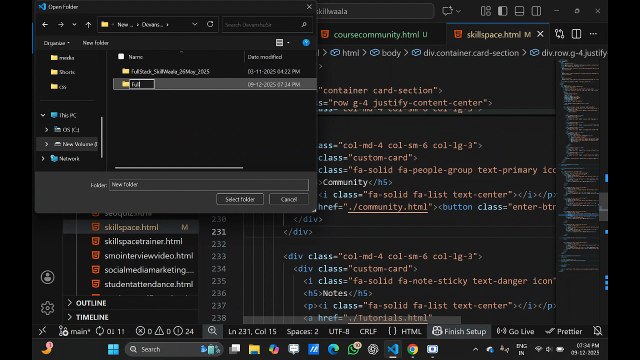Click Go Live in status bar
This screenshot has height=360, width=640.
(x=515, y=331)
